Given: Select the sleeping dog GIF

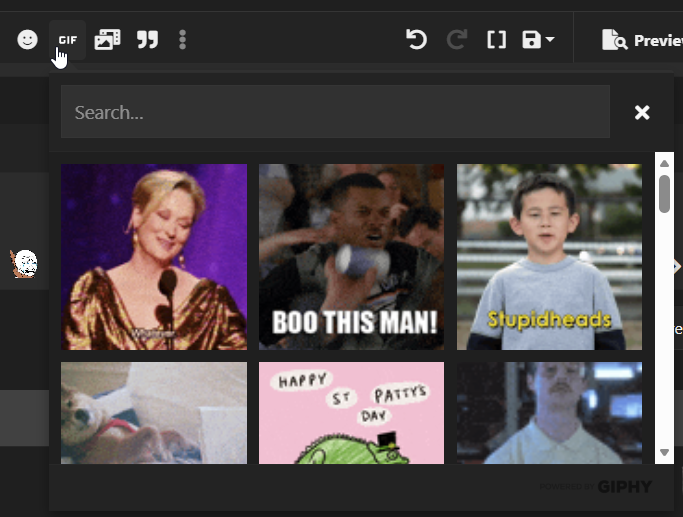Looking at the screenshot, I should click(x=154, y=413).
